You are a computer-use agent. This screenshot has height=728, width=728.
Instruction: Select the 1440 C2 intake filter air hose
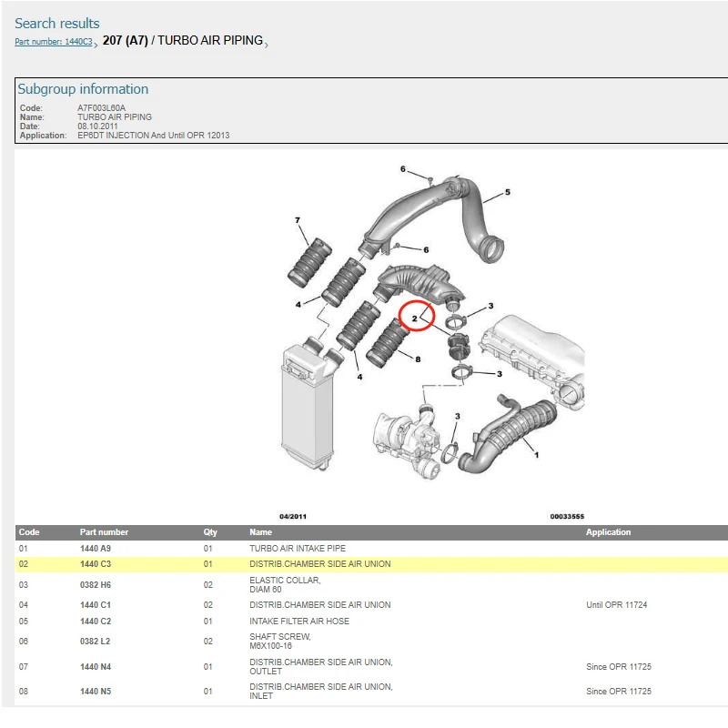tap(96, 622)
